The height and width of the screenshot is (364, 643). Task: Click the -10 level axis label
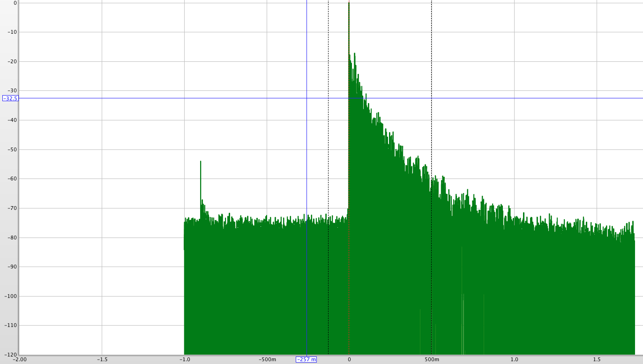[x=12, y=32]
